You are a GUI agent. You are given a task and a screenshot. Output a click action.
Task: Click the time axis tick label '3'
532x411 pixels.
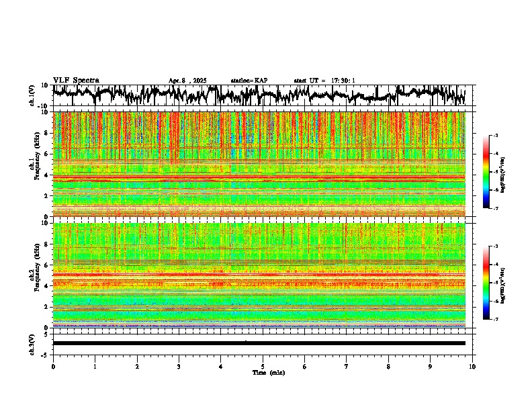[x=179, y=367]
